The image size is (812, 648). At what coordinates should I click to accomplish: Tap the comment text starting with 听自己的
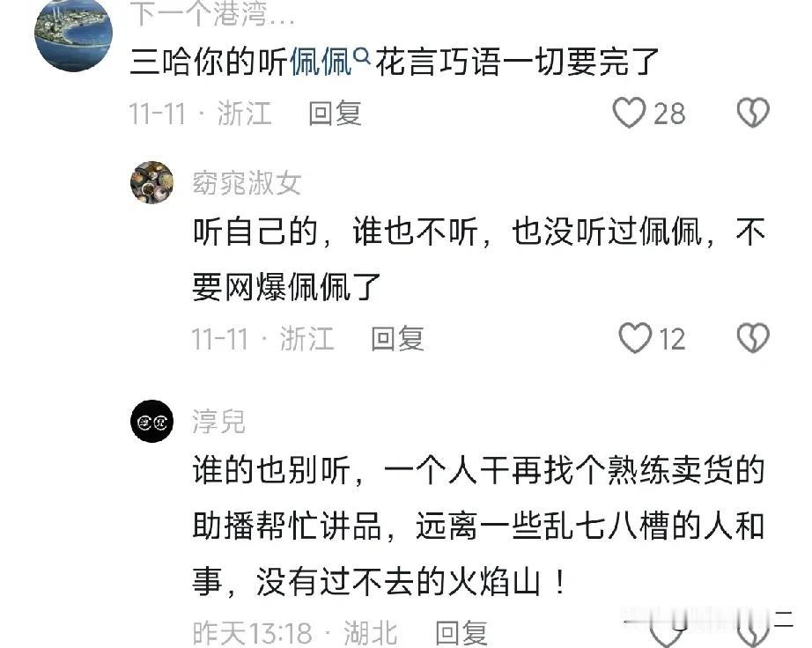(x=479, y=259)
